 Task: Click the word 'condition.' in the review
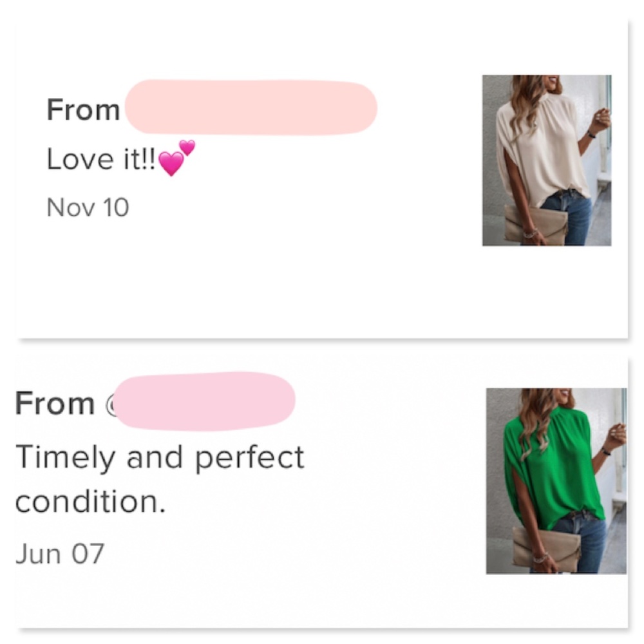pos(90,502)
